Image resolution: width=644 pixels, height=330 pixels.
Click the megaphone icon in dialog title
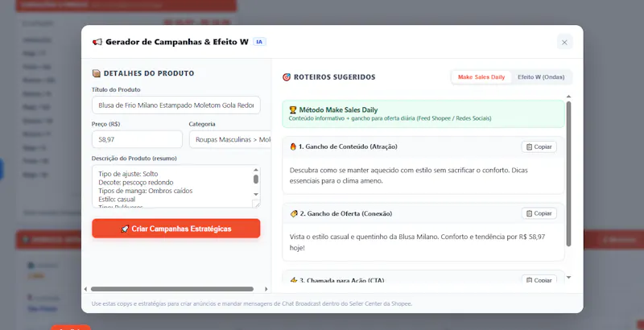(x=97, y=42)
